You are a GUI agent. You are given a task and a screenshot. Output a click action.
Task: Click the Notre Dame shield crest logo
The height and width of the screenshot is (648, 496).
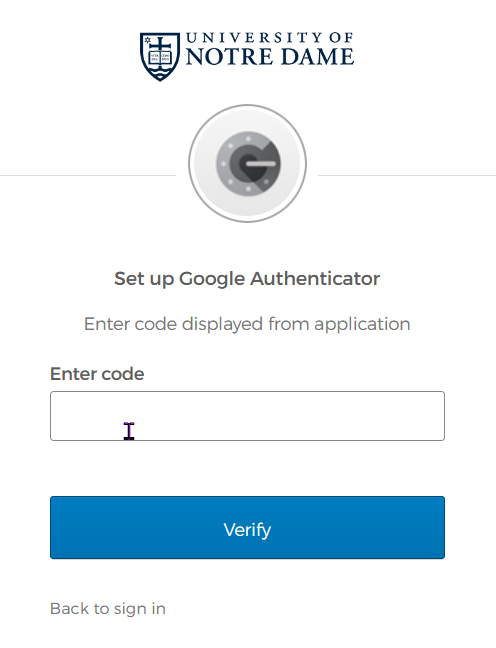160,57
